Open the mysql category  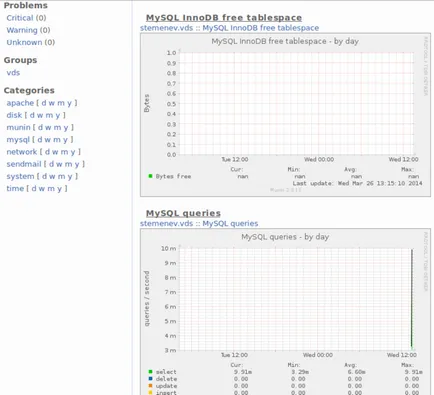tap(18, 140)
